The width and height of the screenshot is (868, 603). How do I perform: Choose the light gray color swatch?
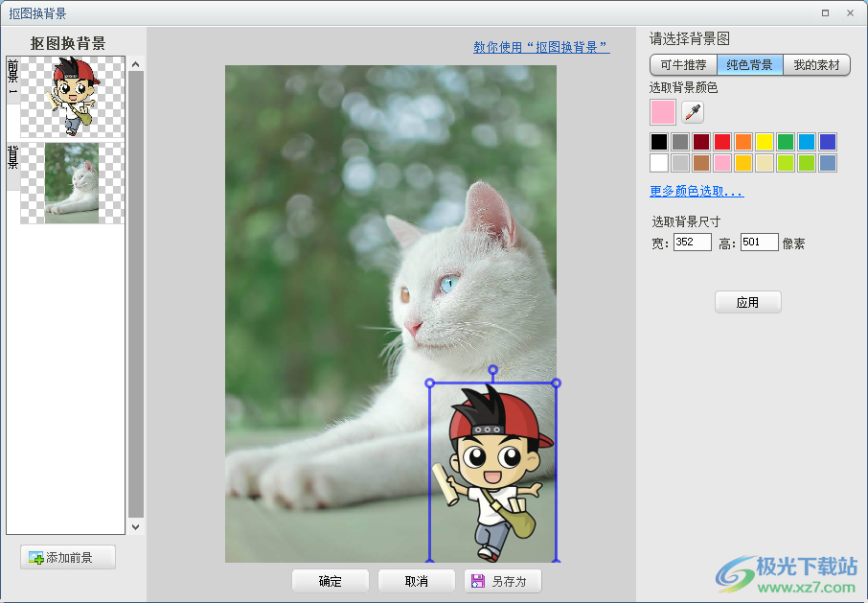point(680,163)
